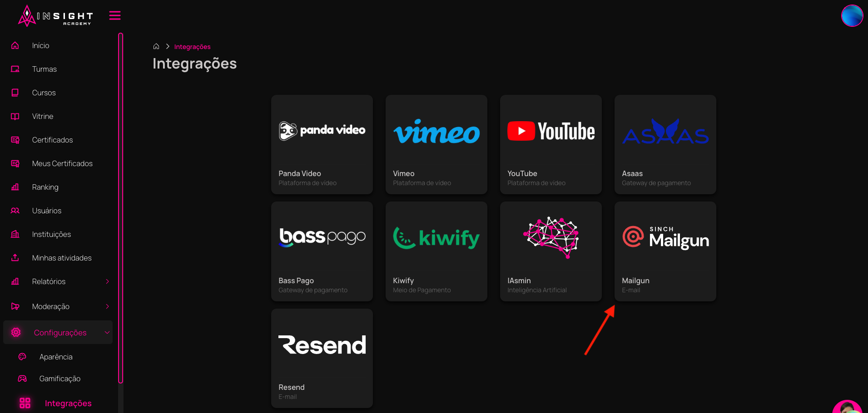Select Aparência under Configurações
Viewport: 868px width, 413px height.
click(56, 357)
